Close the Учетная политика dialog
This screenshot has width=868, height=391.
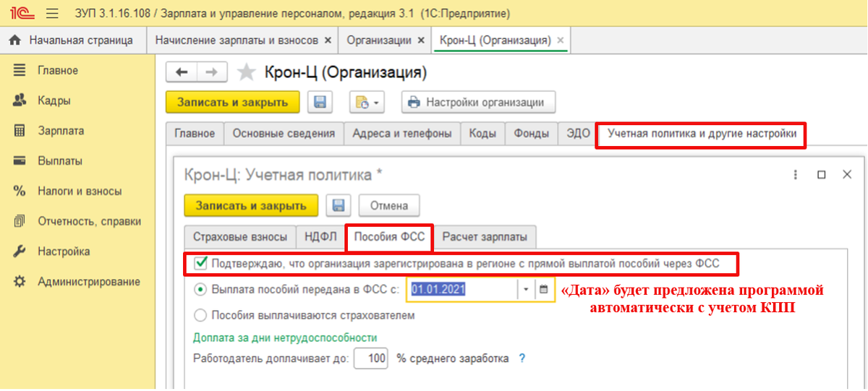(x=846, y=175)
